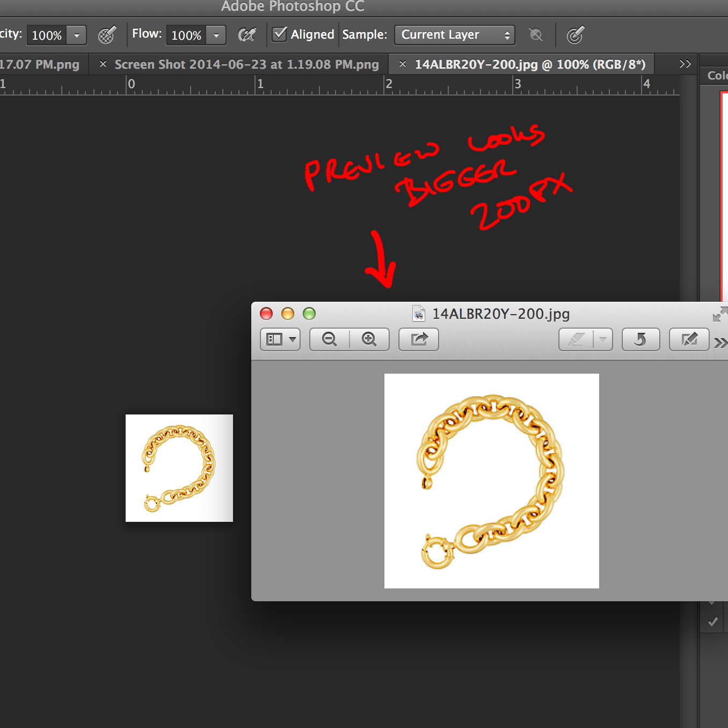
Task: Click the Opacity value field
Action: (x=47, y=35)
